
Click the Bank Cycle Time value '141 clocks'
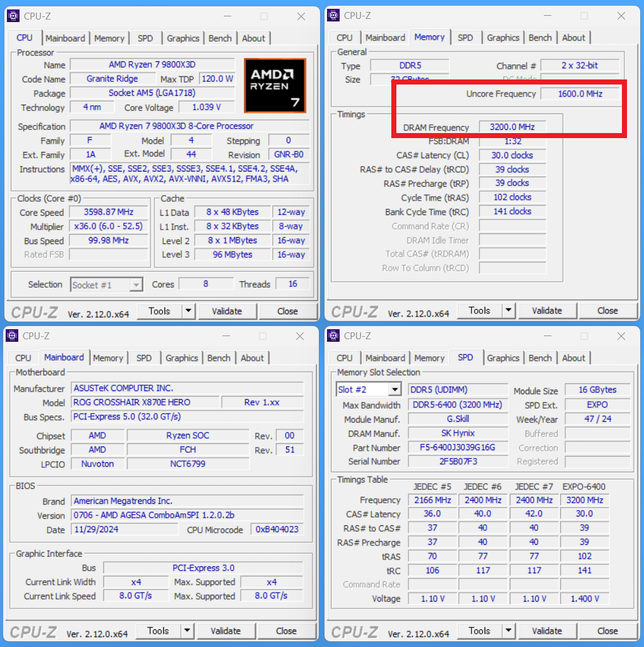coord(512,211)
